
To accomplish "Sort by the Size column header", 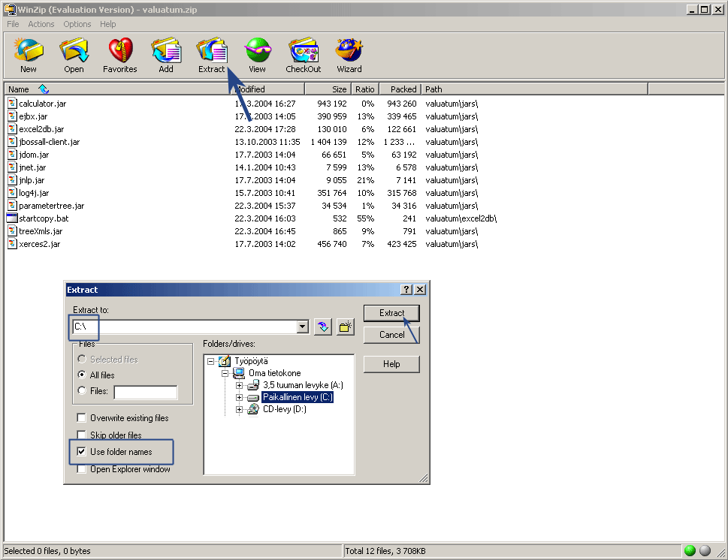I will 326,89.
